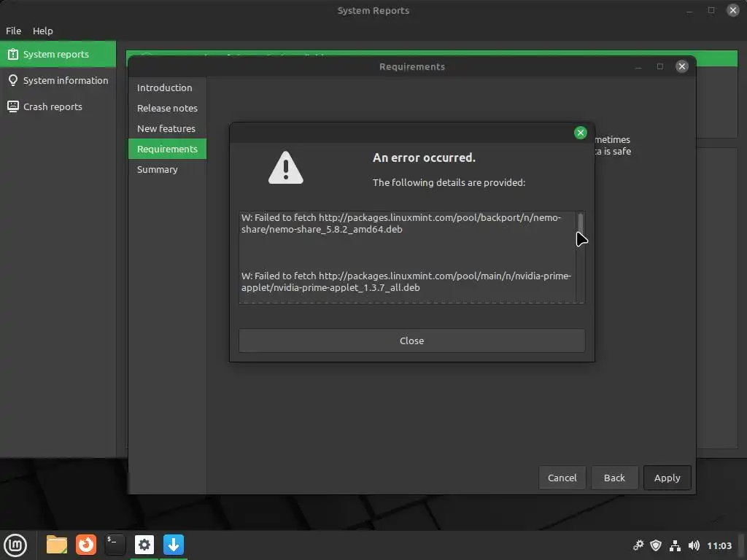The height and width of the screenshot is (560, 747).
Task: Click the Crash reports monitor icon
Action: point(13,106)
